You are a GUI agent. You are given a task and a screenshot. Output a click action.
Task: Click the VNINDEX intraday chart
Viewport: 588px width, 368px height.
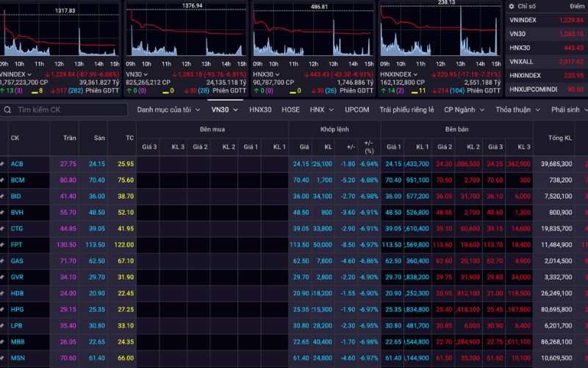60,32
